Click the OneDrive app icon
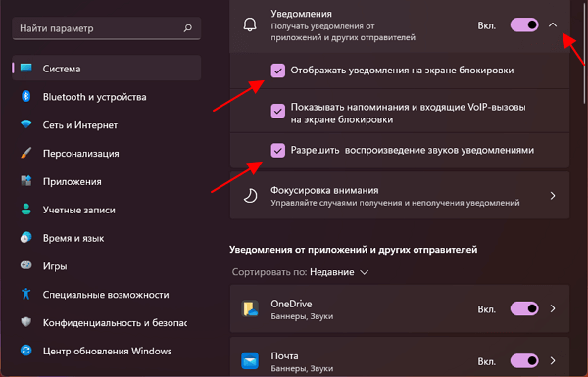Screen dimensions: 588x377 click(250, 308)
